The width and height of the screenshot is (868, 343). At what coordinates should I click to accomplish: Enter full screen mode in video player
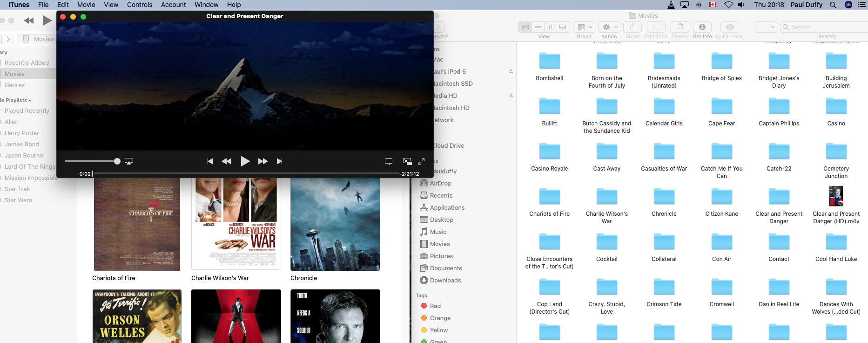pyautogui.click(x=421, y=161)
